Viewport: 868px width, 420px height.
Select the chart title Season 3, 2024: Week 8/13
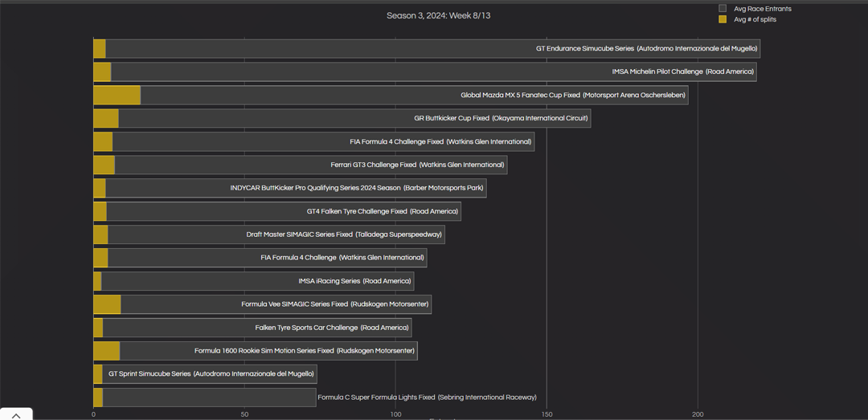coord(438,15)
